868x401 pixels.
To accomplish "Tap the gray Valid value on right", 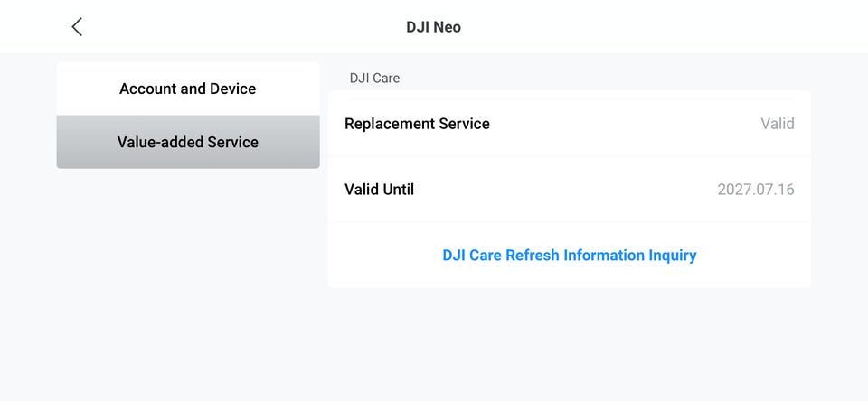I will pyautogui.click(x=777, y=124).
